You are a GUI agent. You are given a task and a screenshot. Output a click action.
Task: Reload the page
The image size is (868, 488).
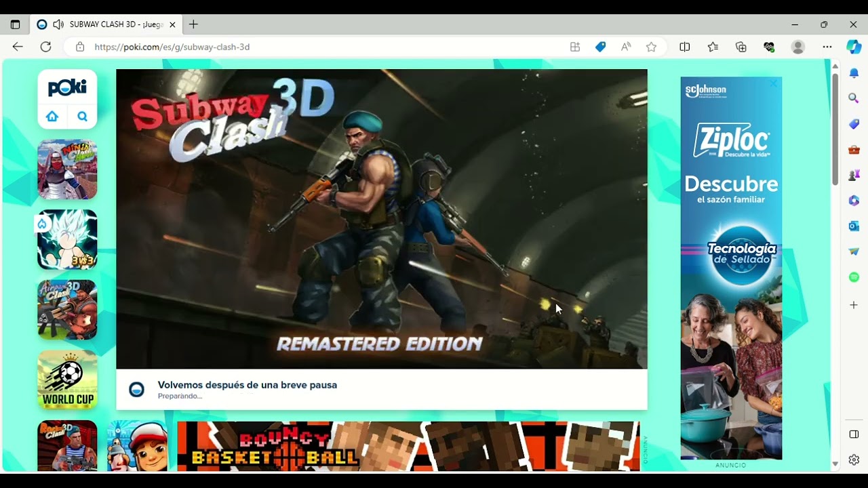pos(45,47)
